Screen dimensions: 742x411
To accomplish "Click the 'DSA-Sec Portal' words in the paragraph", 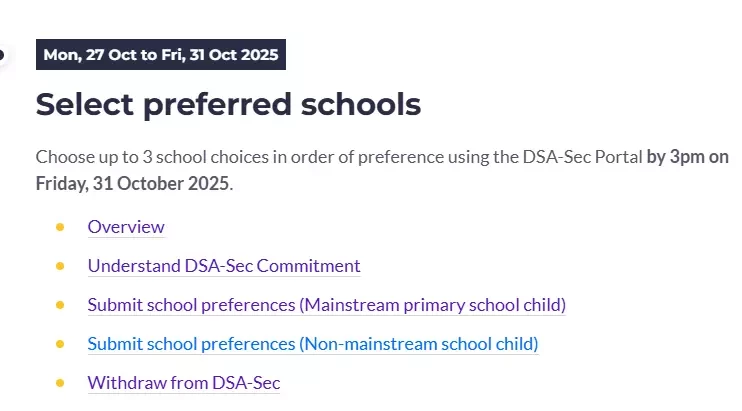I will coord(582,157).
